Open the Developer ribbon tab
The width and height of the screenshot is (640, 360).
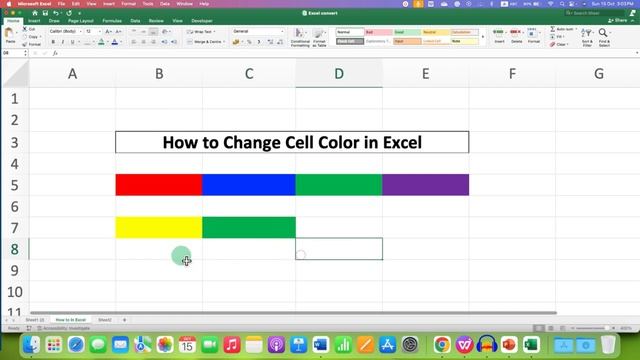(202, 21)
